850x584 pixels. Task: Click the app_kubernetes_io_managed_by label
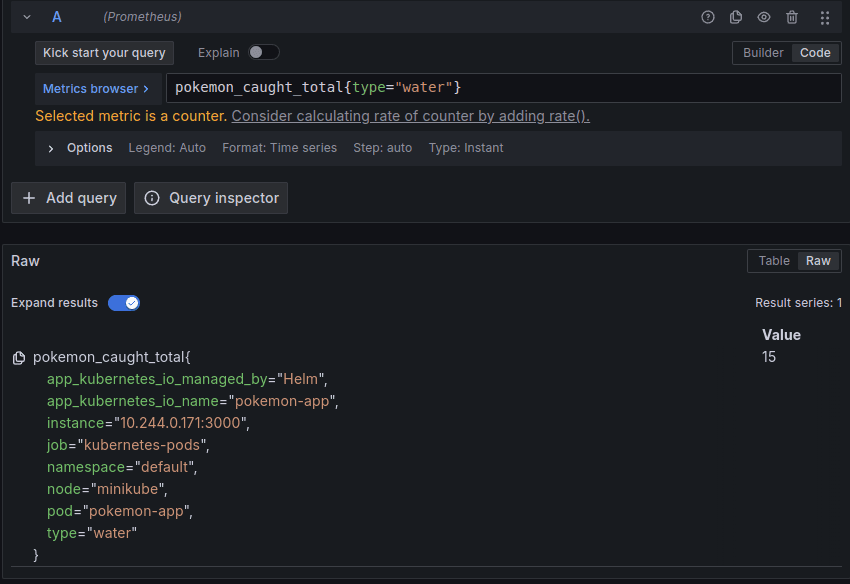[157, 379]
